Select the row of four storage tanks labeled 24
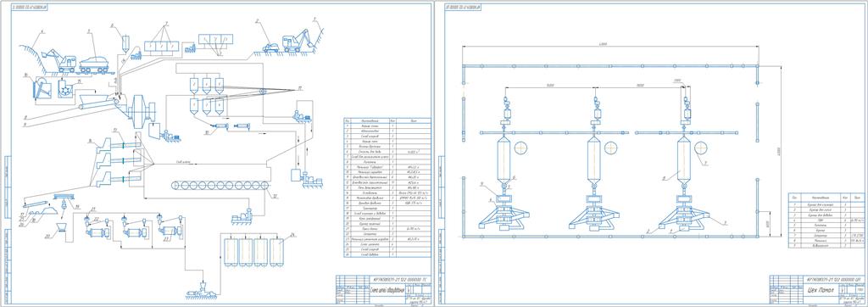 [x=253, y=252]
